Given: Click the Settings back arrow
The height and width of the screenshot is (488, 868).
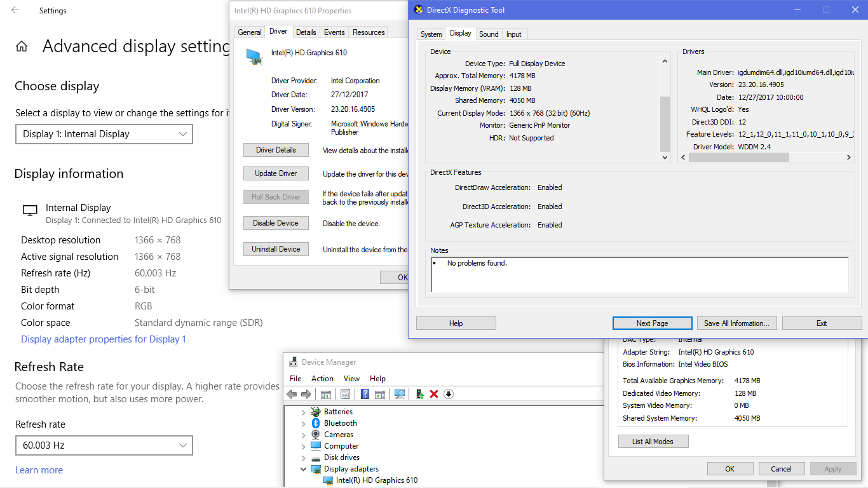Looking at the screenshot, I should pyautogui.click(x=15, y=10).
